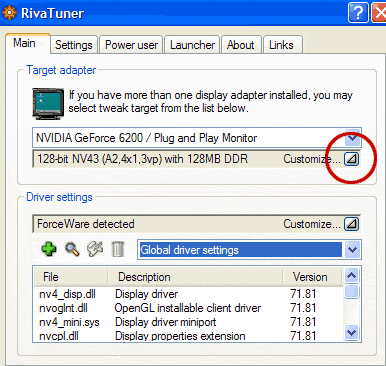
Task: Click the magnifying glass icon in driver settings
Action: pos(72,249)
